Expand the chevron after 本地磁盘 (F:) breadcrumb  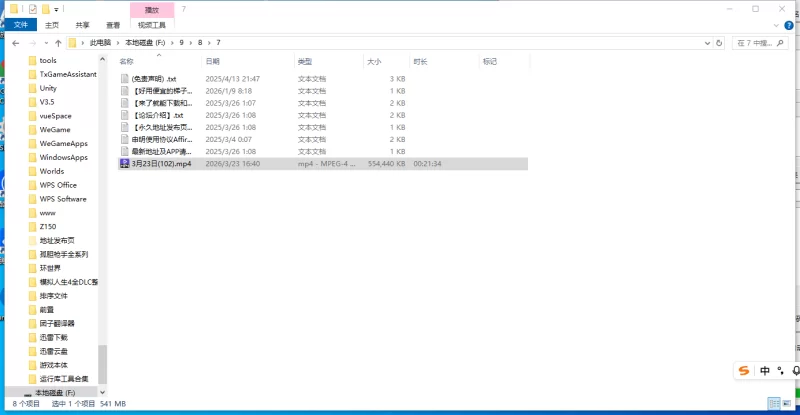point(172,43)
